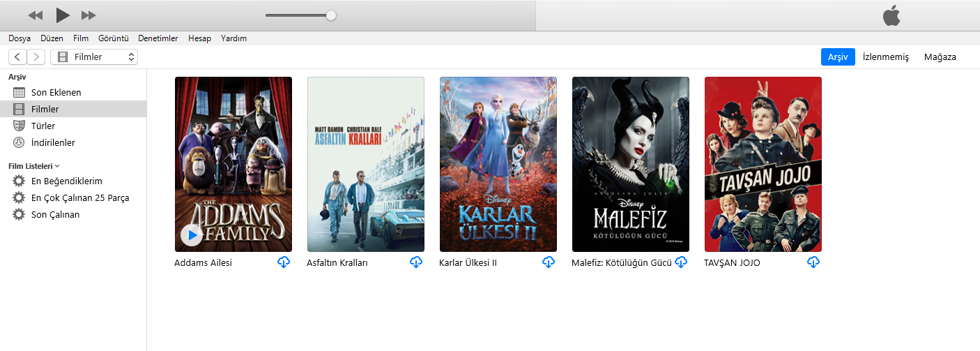Open the Hesap menu
The height and width of the screenshot is (351, 980).
199,38
